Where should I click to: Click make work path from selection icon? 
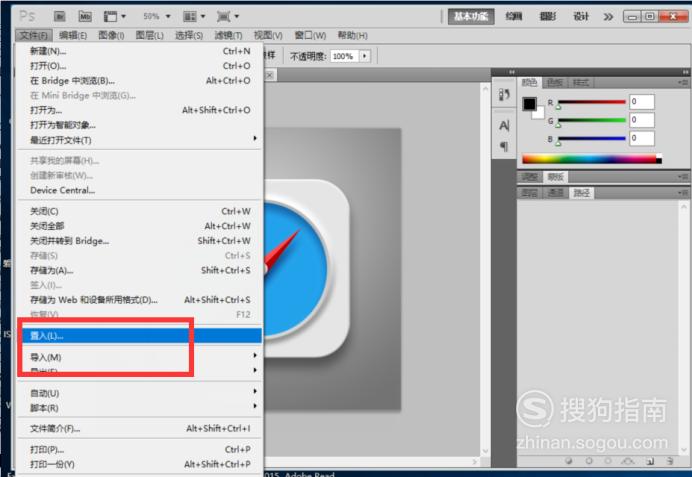click(x=628, y=461)
